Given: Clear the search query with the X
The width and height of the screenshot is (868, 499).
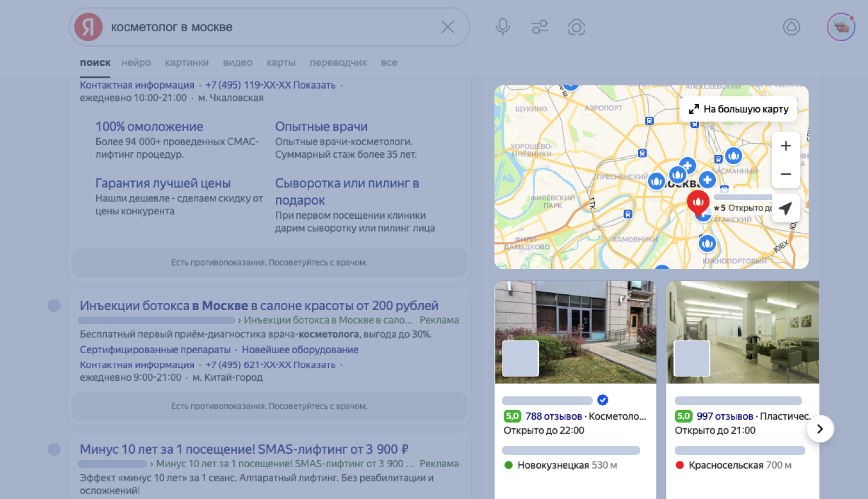Looking at the screenshot, I should coord(447,27).
